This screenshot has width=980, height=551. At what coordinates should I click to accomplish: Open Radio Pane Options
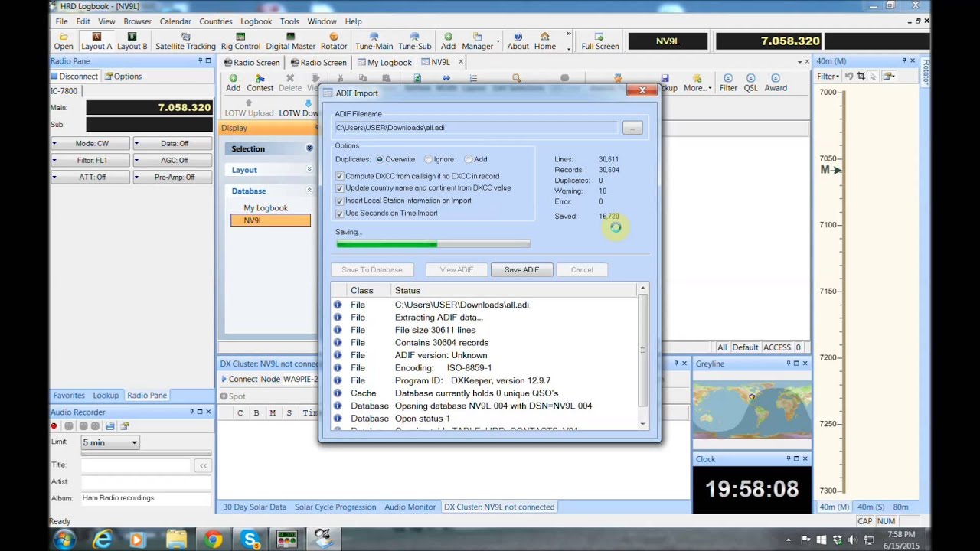[x=123, y=76]
